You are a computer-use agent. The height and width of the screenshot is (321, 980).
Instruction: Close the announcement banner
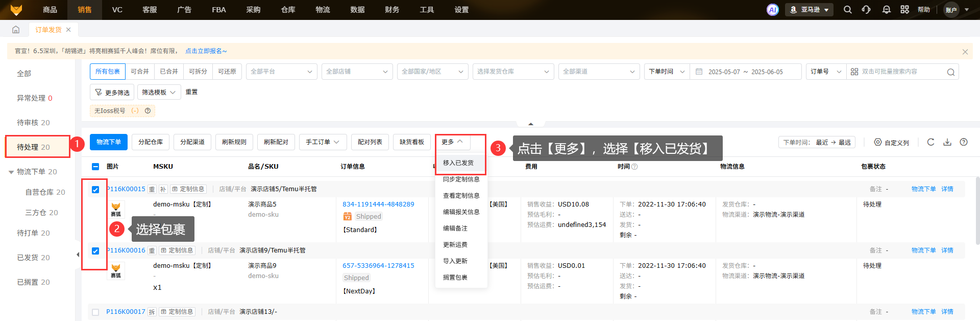click(x=965, y=52)
